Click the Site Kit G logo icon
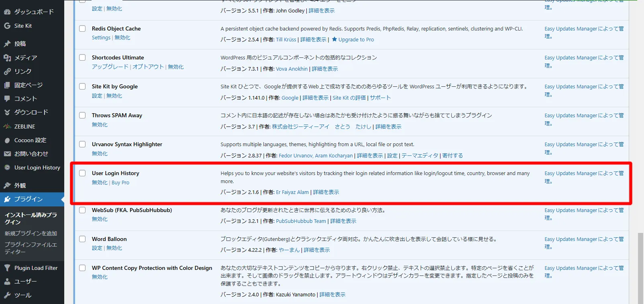Image resolution: width=644 pixels, height=304 pixels. coord(7,26)
